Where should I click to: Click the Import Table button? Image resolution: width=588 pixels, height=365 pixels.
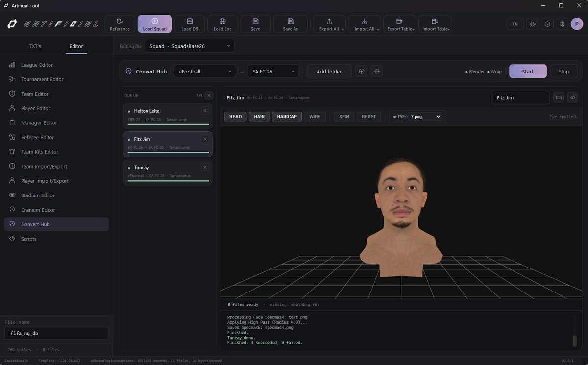point(435,24)
